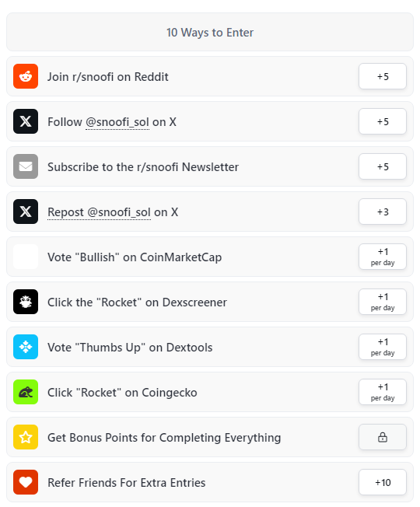This screenshot has height=507, width=420.
Task: Expand the Subscribe to r/snoofi Newsletter entry
Action: point(210,166)
